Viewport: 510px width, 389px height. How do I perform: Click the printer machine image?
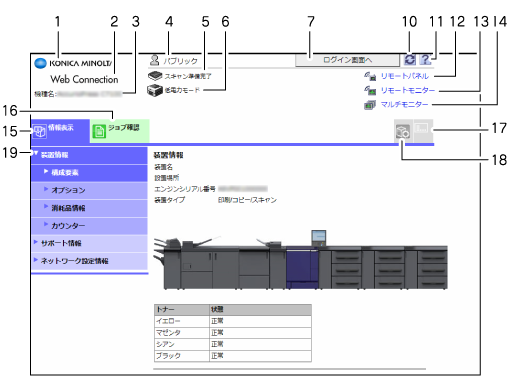pos(300,260)
